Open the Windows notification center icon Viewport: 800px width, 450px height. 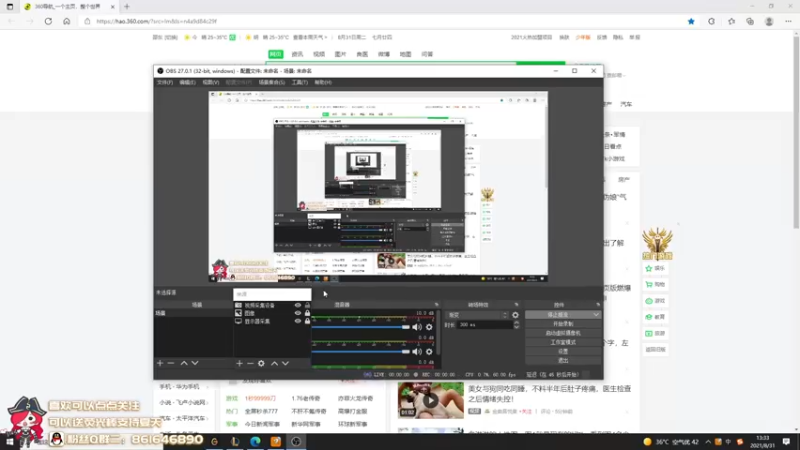[x=786, y=441]
